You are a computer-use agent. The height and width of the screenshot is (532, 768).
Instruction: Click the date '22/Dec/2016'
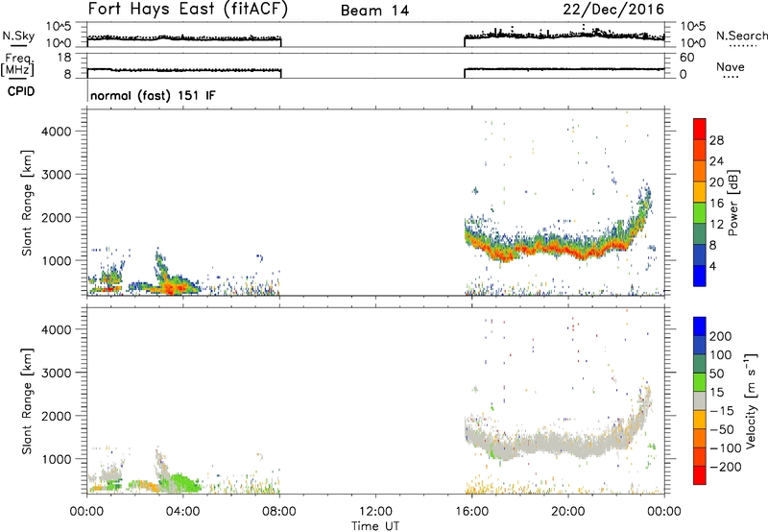(x=613, y=10)
